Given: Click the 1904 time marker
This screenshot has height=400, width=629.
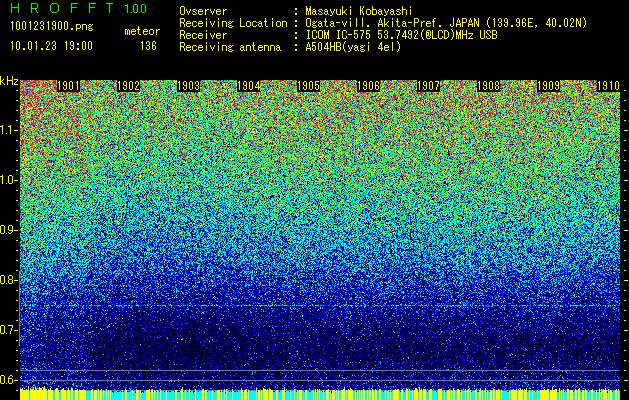Looking at the screenshot, I should tap(248, 86).
